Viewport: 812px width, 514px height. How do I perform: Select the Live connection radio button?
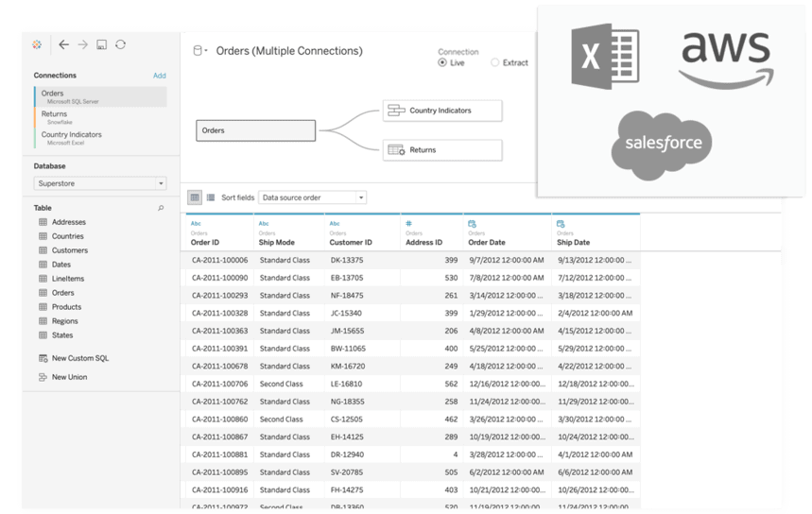[x=442, y=63]
